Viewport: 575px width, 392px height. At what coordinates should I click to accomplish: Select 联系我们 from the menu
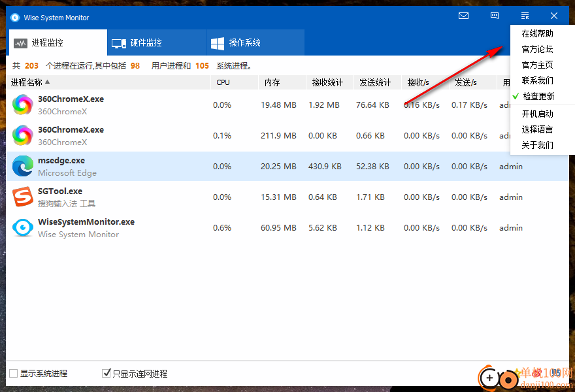[x=537, y=80]
